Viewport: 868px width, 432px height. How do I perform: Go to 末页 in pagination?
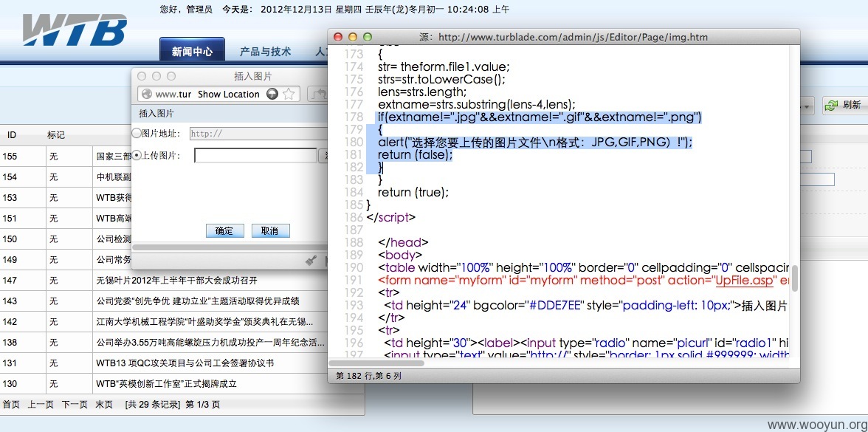click(x=104, y=405)
